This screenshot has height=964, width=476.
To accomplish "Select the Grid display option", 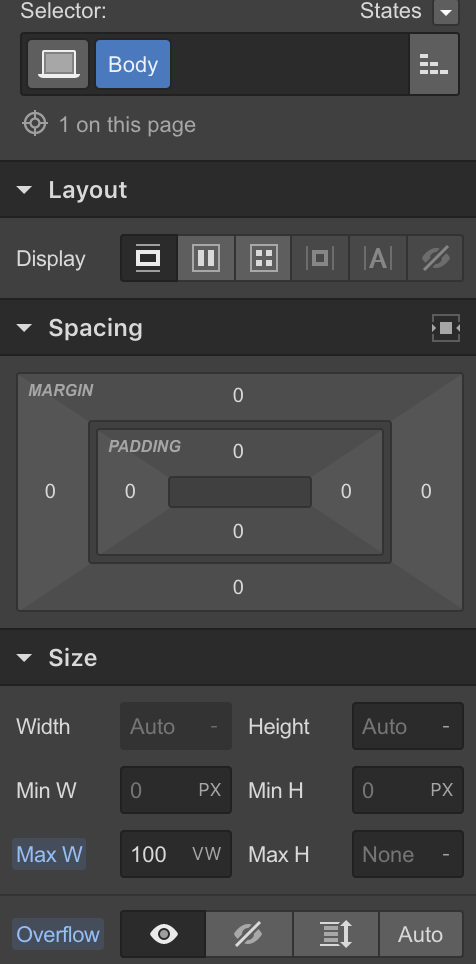I will (263, 258).
